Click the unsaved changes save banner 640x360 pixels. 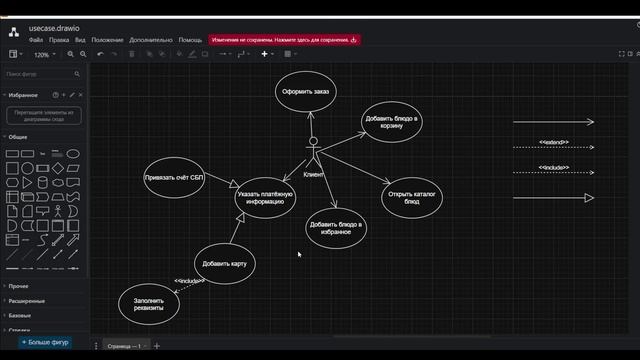point(284,40)
